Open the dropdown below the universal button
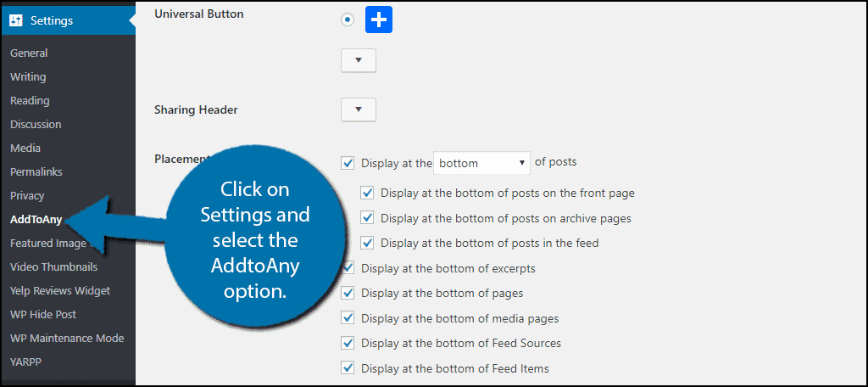The width and height of the screenshot is (868, 387). pyautogui.click(x=359, y=60)
